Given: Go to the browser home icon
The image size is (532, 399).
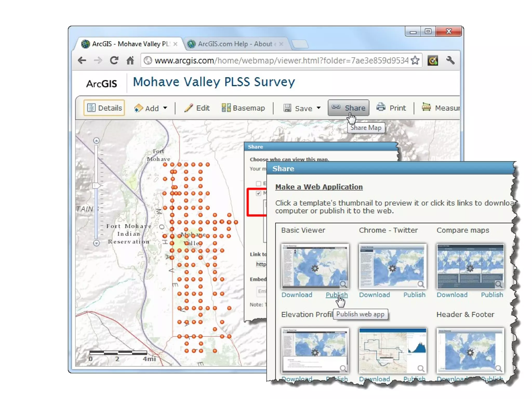Looking at the screenshot, I should pos(130,61).
